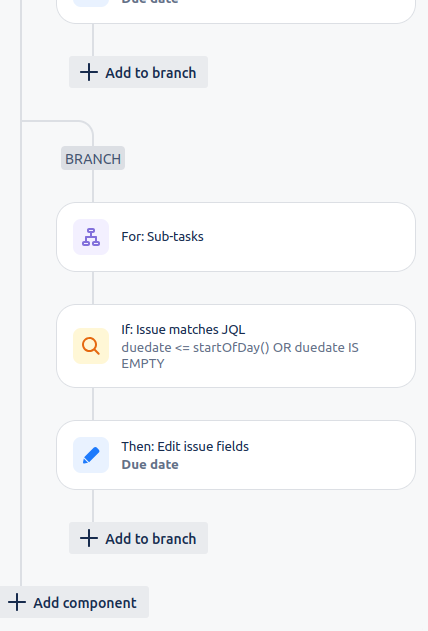Click the orange magnifier JQL condition icon
Image resolution: width=428 pixels, height=631 pixels.
(x=91, y=346)
